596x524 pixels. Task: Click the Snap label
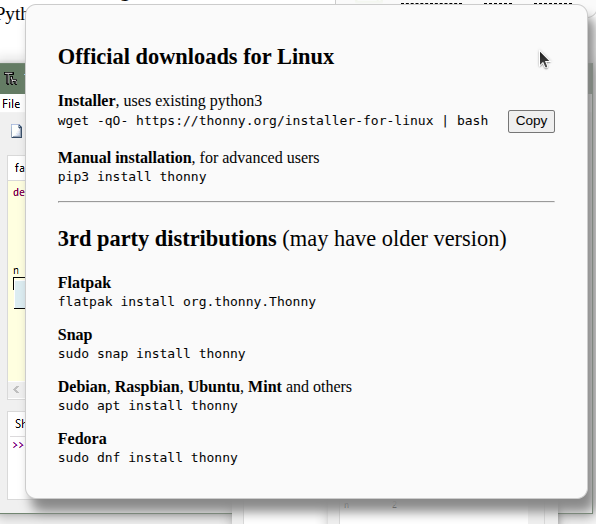coord(75,335)
